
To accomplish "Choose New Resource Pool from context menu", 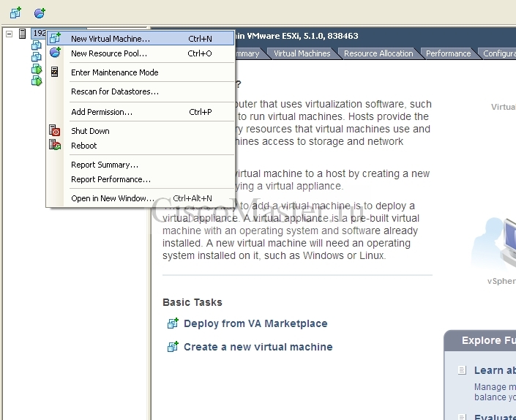I will [x=141, y=53].
